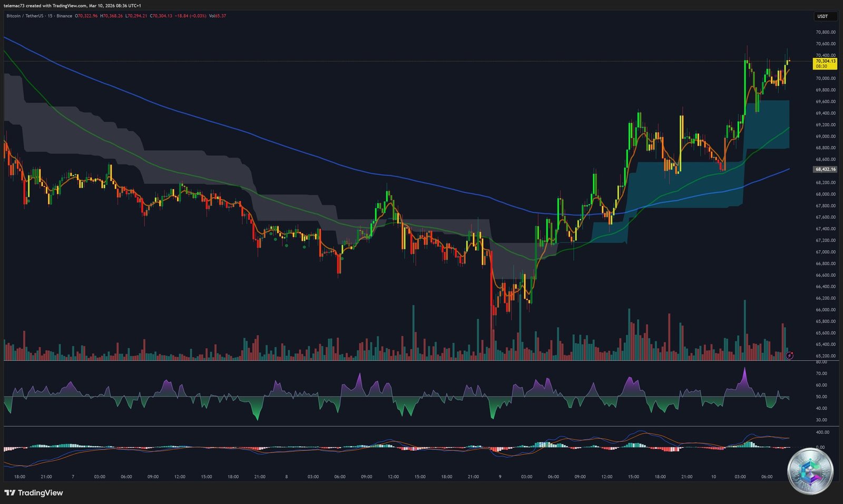
Task: Click the red notification dot on the lightning icon
Action: point(792,352)
